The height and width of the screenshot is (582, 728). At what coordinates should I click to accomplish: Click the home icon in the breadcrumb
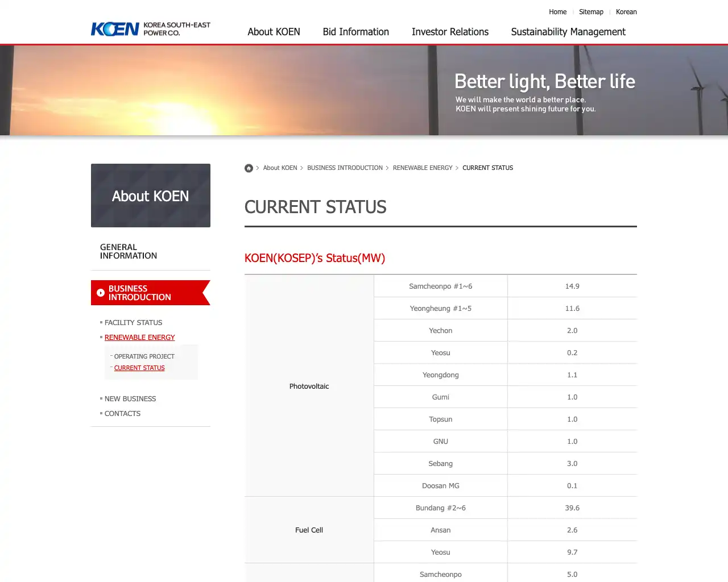249,168
